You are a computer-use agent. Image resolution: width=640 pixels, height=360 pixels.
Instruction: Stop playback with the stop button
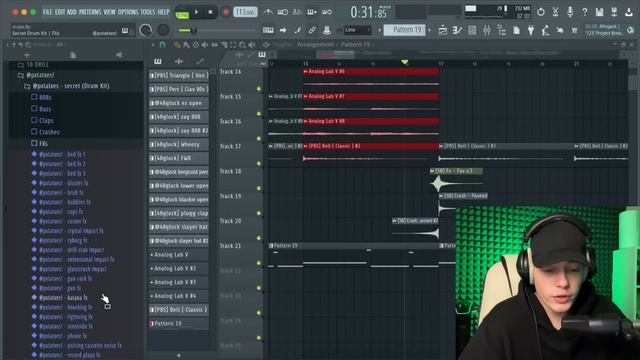210,12
